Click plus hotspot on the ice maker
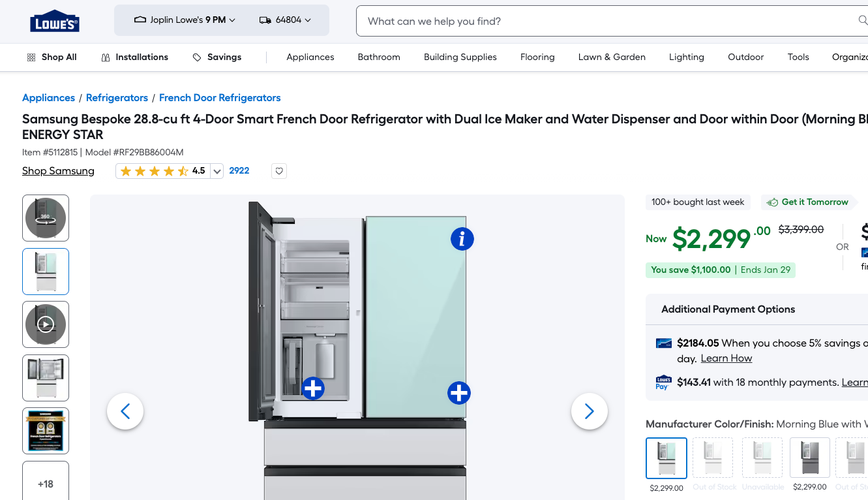Image resolution: width=868 pixels, height=500 pixels. (313, 388)
